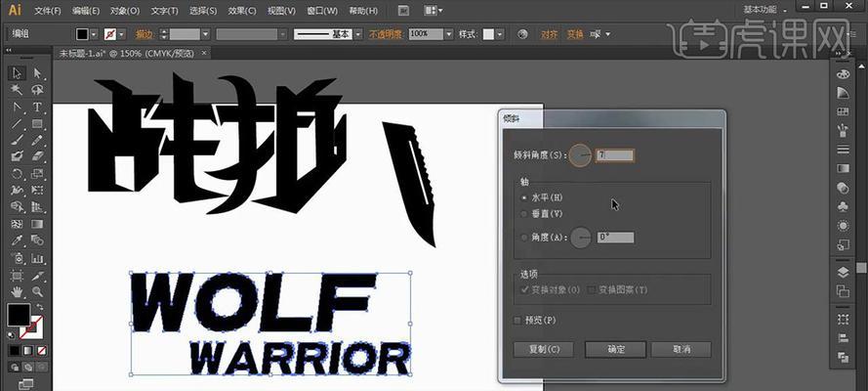Select 角度(A) axis radio option

[x=523, y=238]
